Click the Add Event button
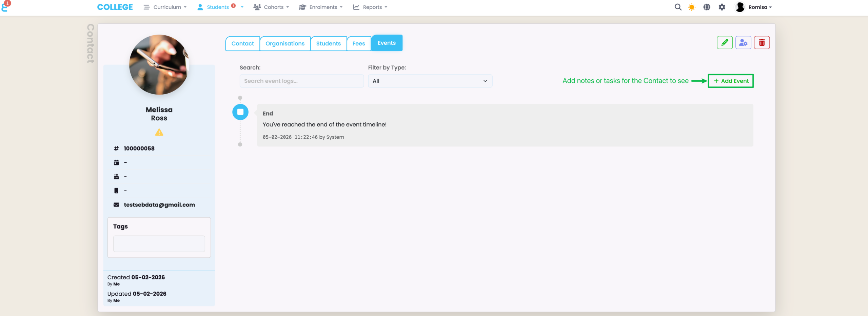The height and width of the screenshot is (316, 868). click(x=731, y=81)
